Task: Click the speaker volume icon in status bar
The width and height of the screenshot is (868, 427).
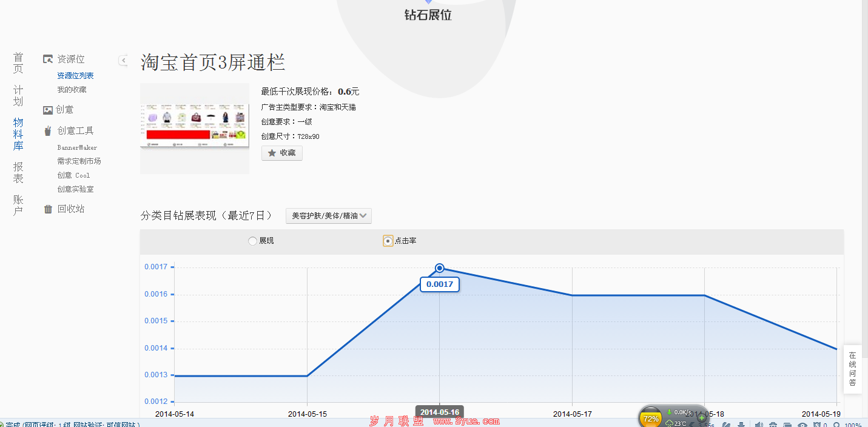Action: pos(759,425)
